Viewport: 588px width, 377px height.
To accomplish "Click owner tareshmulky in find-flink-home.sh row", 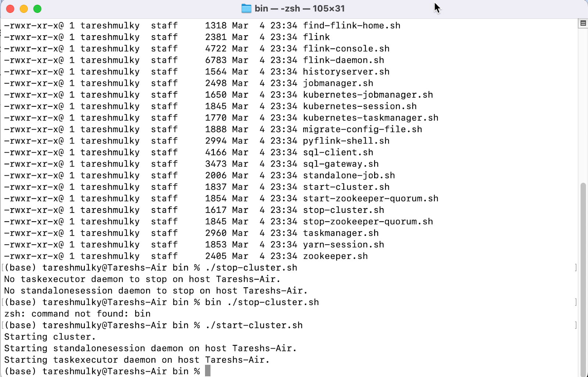I will (x=110, y=26).
